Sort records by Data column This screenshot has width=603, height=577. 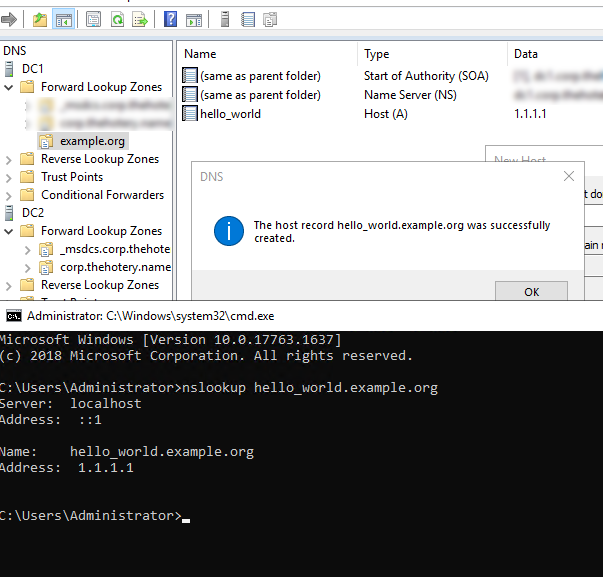[555, 54]
